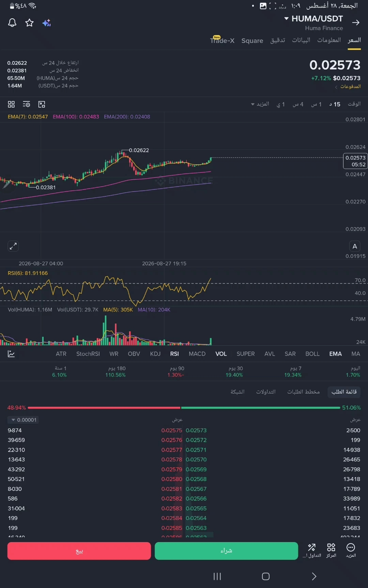Add HUMA/USDT to favorites star
This screenshot has width=368, height=588.
(30, 23)
